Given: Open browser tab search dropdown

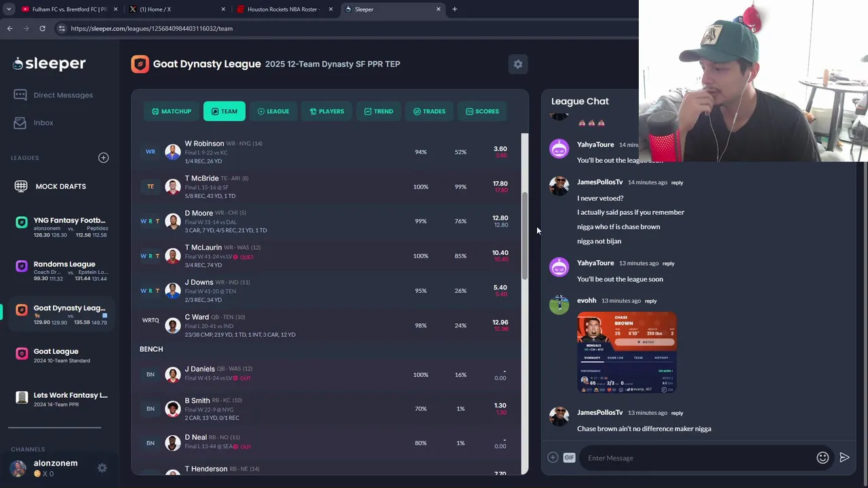Looking at the screenshot, I should point(8,9).
